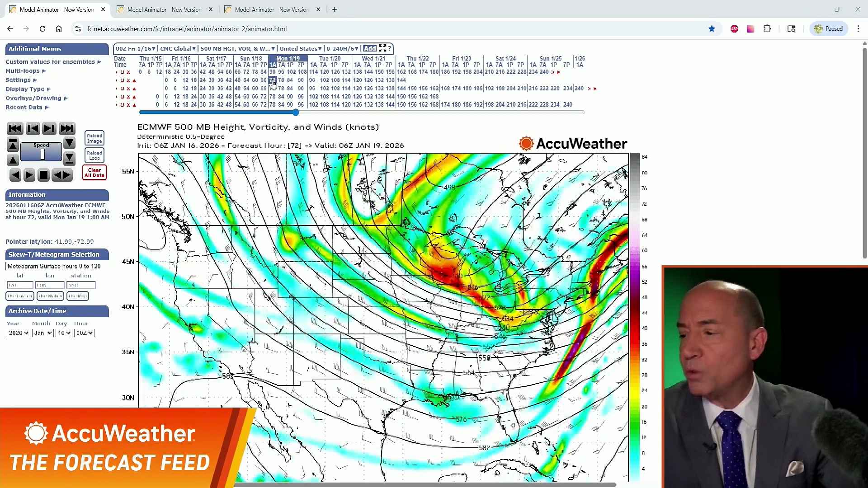Viewport: 868px width, 488px height.
Task: Click Reload Image button
Action: [x=94, y=138]
